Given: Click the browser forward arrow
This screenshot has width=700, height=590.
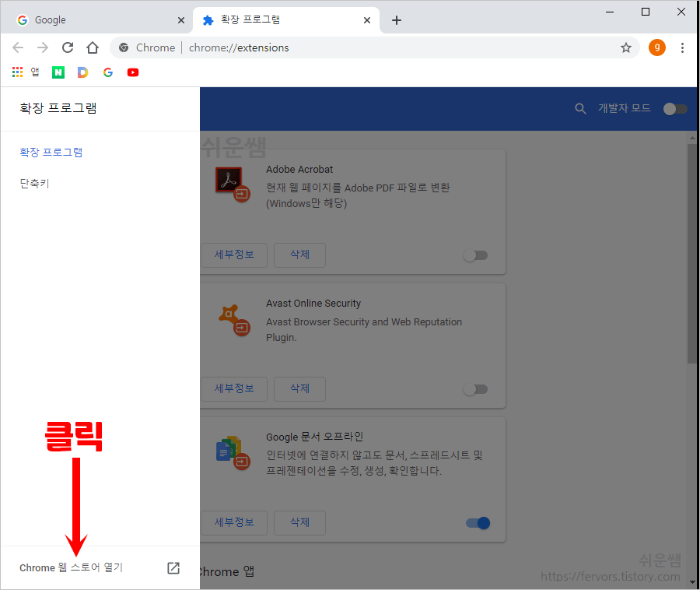Looking at the screenshot, I should 43,47.
